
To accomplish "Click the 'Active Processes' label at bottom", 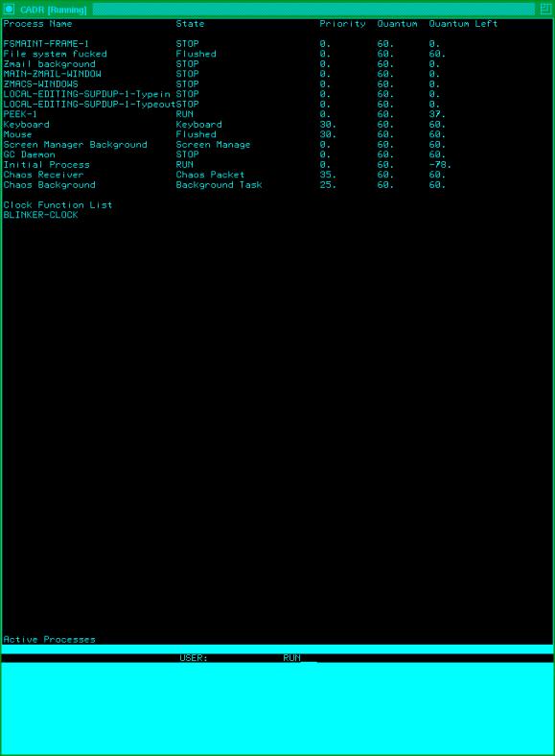I will pyautogui.click(x=49, y=640).
